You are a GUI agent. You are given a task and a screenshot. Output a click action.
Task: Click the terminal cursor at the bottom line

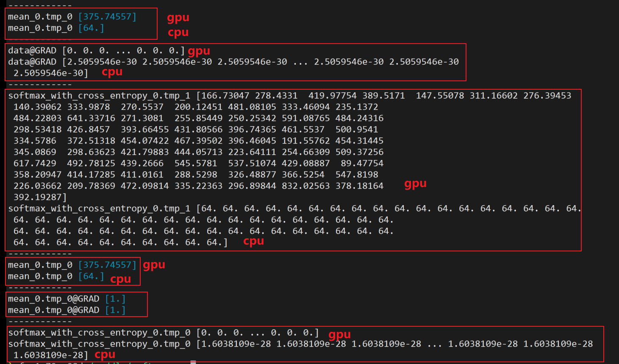pos(193,362)
